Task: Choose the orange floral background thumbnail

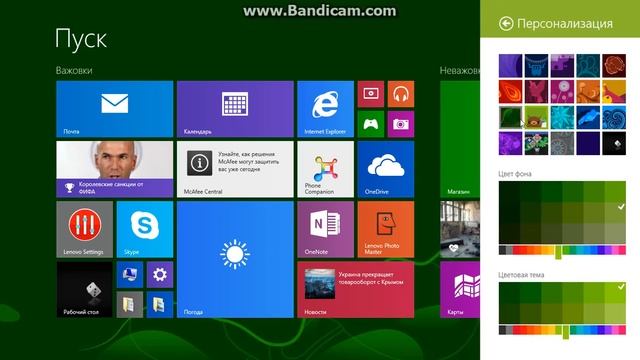Action: 588,91
